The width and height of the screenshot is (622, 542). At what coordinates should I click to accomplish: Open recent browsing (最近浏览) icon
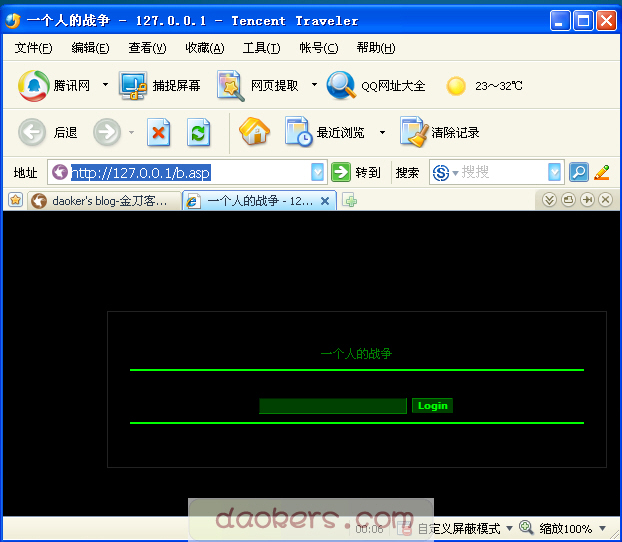tap(299, 131)
